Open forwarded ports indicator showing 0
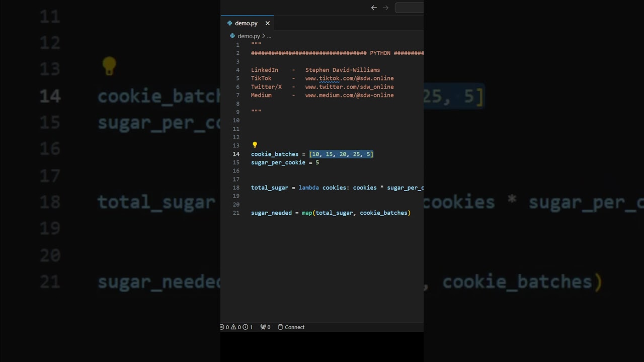Screen dimensions: 644x362 (265, 327)
